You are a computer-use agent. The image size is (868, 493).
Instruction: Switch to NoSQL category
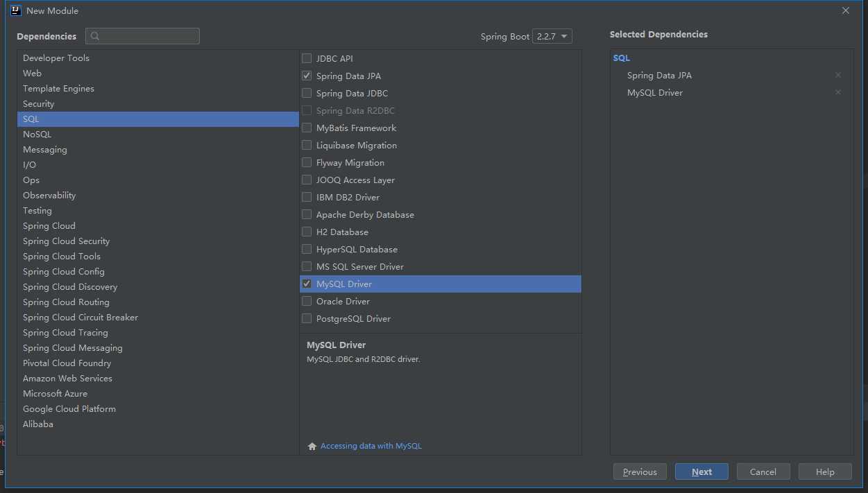(158, 135)
